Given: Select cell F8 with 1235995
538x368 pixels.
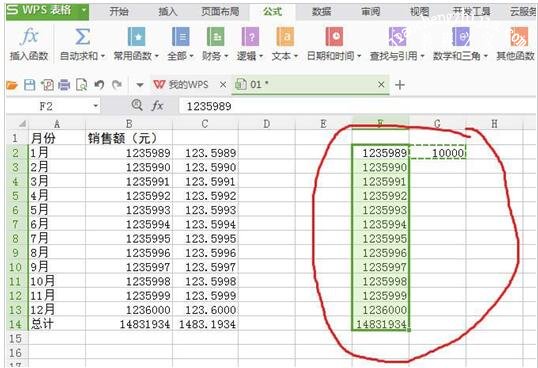Looking at the screenshot, I should [x=381, y=238].
